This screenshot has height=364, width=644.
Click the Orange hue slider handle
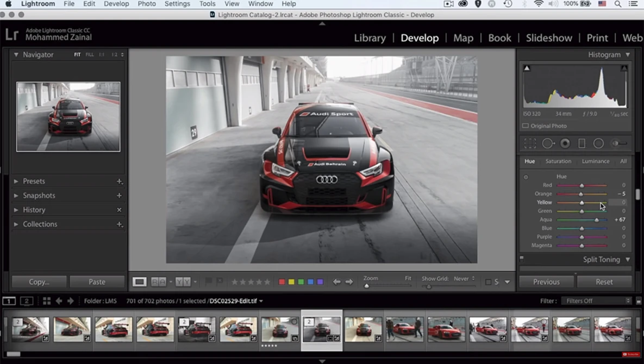tap(581, 194)
